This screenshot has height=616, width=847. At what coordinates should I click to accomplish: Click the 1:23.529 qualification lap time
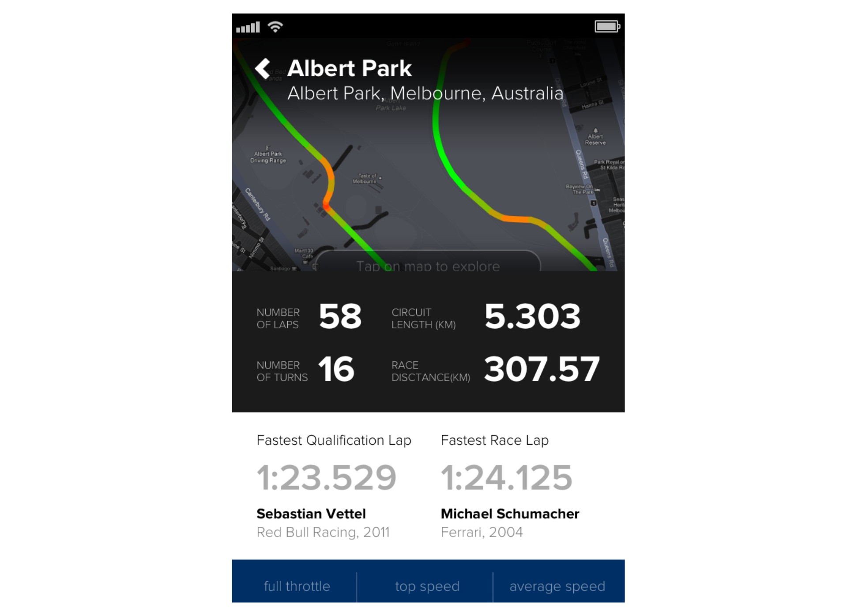(x=327, y=477)
